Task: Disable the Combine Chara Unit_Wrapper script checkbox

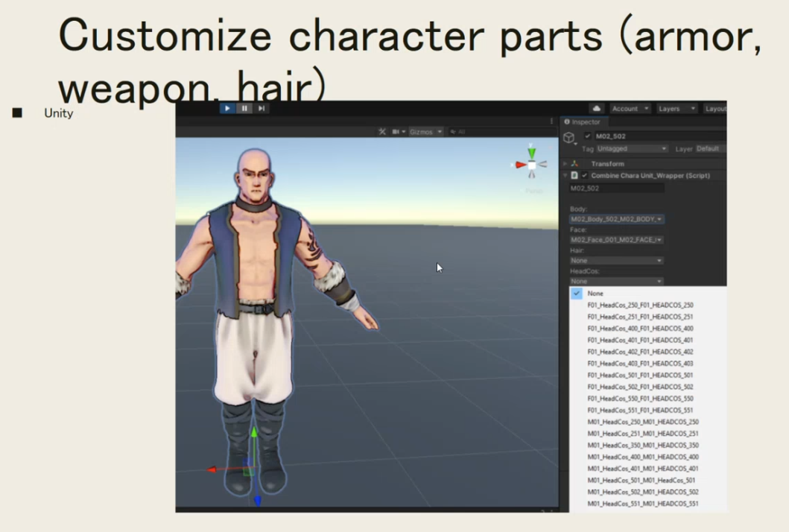Action: click(584, 176)
